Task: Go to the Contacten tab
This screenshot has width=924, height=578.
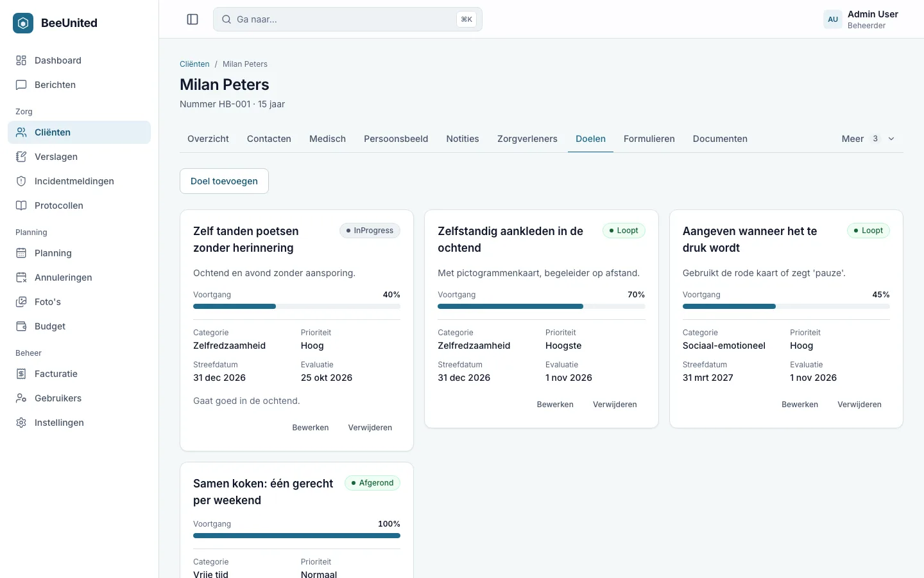Action: point(269,139)
